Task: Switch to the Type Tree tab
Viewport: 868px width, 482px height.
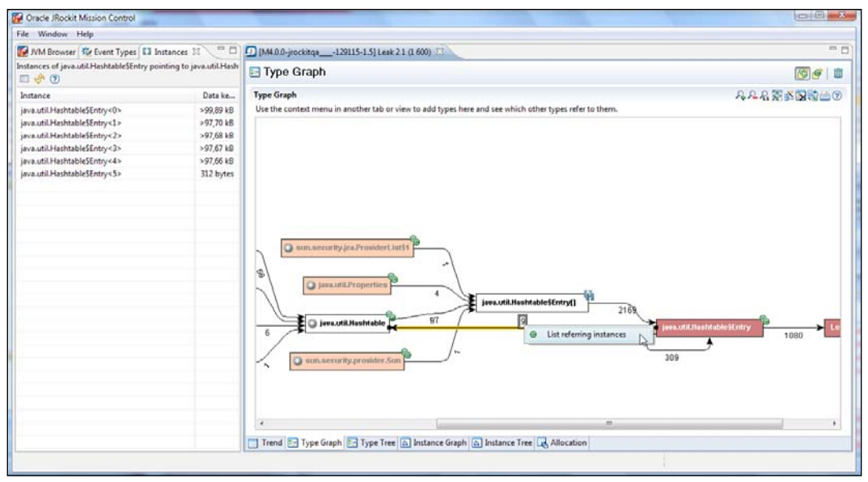Action: 372,443
